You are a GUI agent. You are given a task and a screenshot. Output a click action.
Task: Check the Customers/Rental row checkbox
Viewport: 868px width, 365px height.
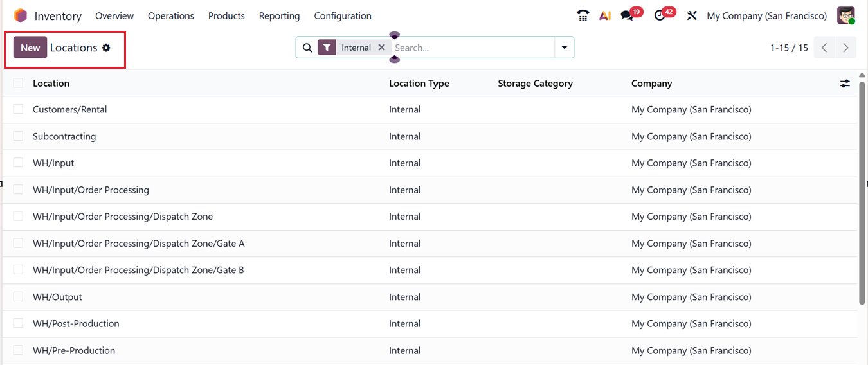(18, 109)
